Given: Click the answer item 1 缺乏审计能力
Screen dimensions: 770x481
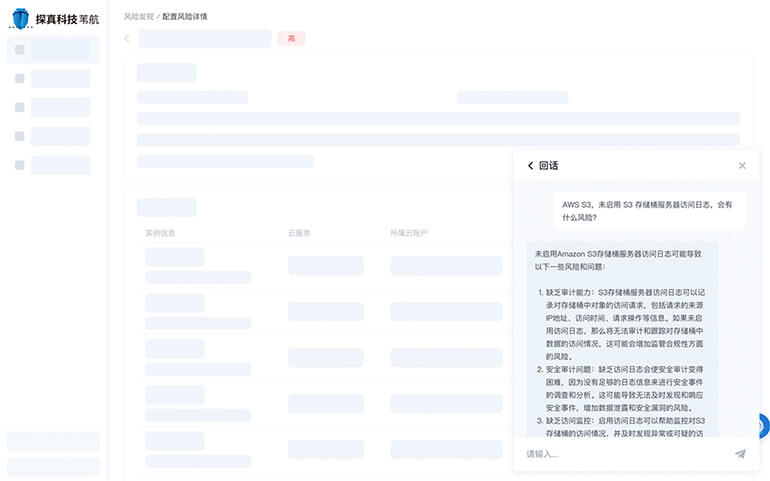Looking at the screenshot, I should [x=621, y=324].
